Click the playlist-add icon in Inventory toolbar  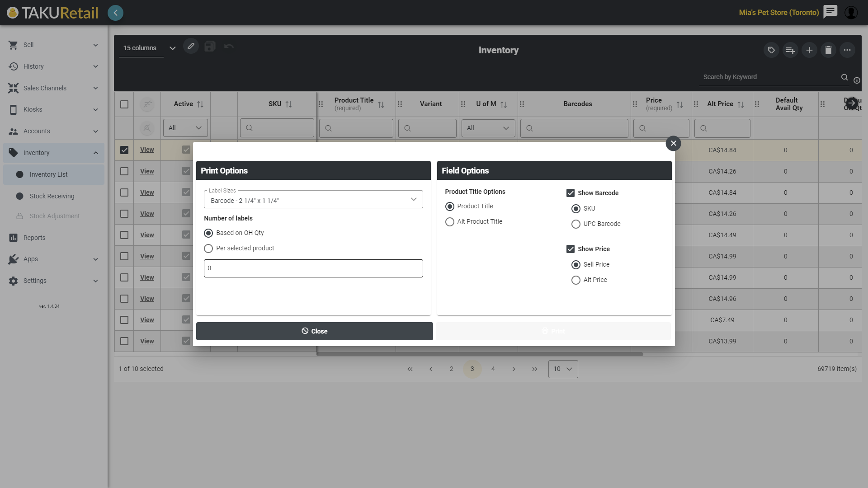click(x=790, y=50)
